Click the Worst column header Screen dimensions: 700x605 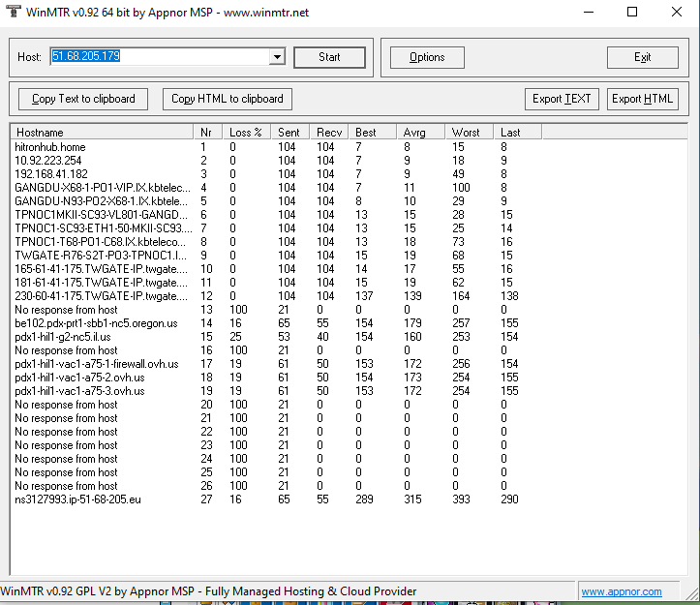pyautogui.click(x=469, y=132)
